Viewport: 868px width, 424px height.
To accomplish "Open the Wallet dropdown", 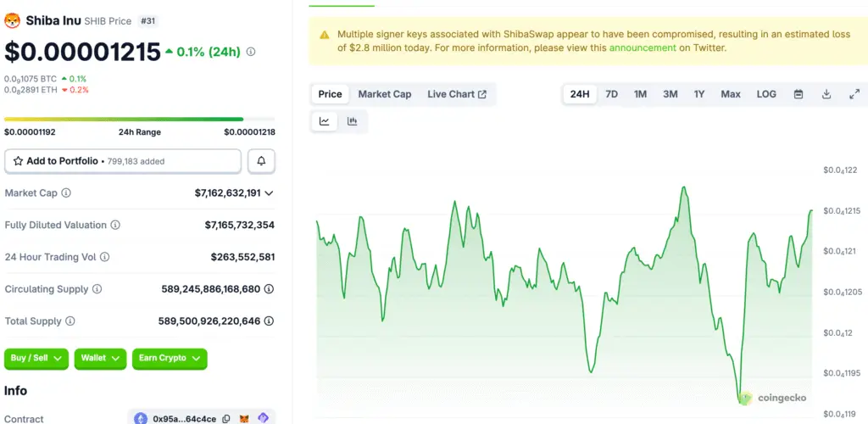I will pyautogui.click(x=100, y=359).
